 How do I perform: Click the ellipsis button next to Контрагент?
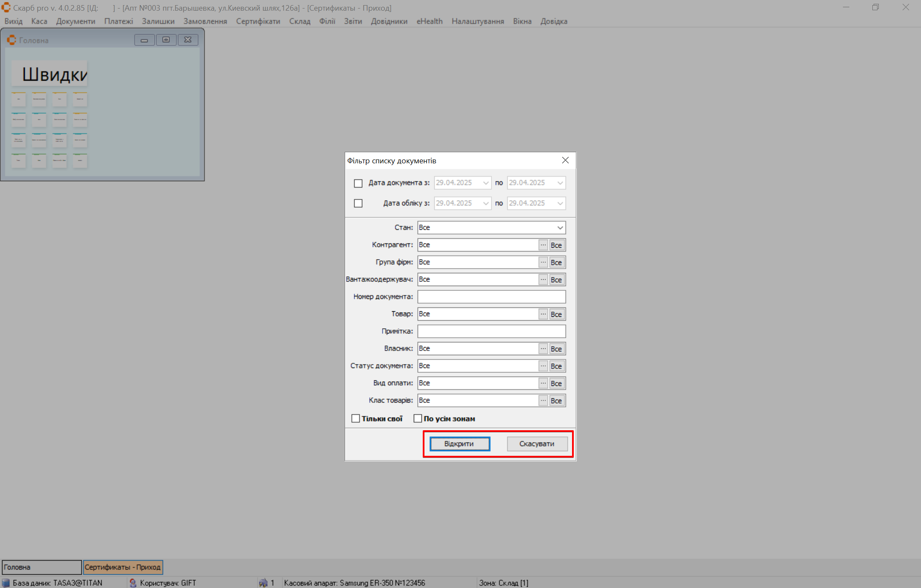coord(543,245)
